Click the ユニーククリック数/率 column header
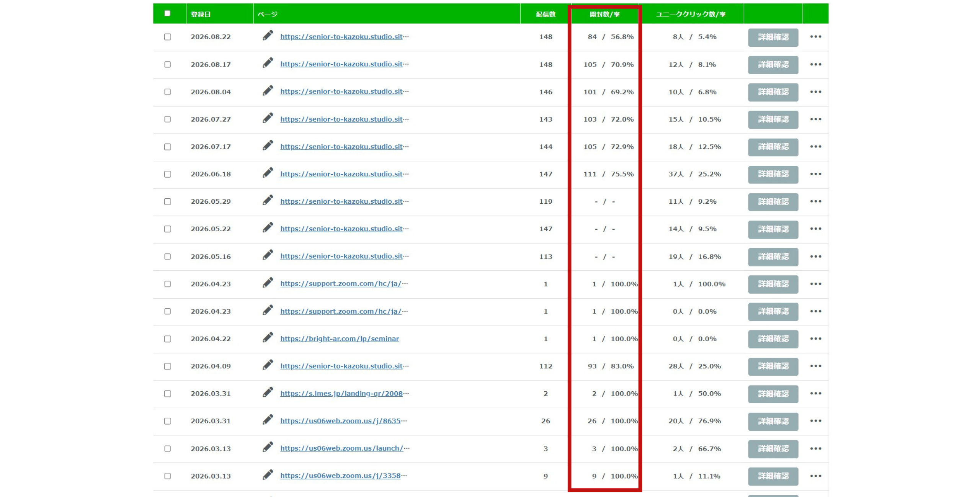 pyautogui.click(x=691, y=14)
